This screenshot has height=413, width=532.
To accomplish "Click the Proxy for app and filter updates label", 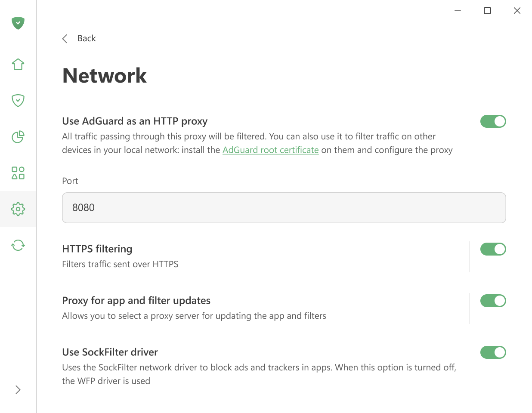I will (x=136, y=300).
